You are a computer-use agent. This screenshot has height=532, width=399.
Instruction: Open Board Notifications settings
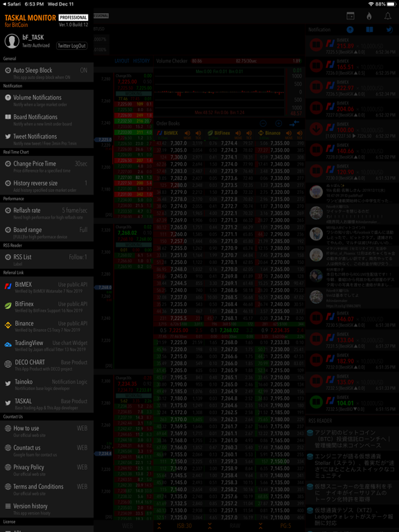pos(47,119)
